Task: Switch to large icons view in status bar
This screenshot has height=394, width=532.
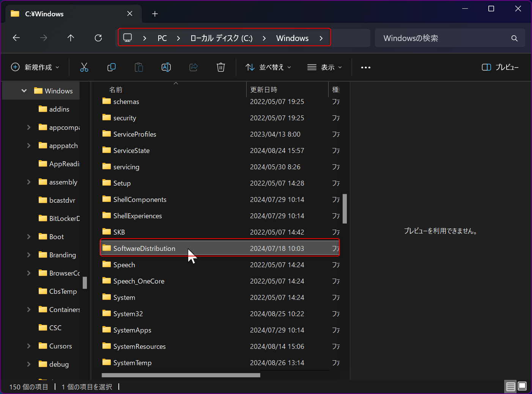Action: point(523,387)
